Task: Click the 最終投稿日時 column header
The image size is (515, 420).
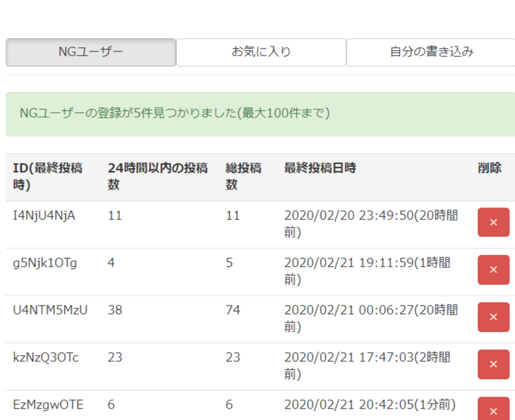Action: (x=320, y=168)
